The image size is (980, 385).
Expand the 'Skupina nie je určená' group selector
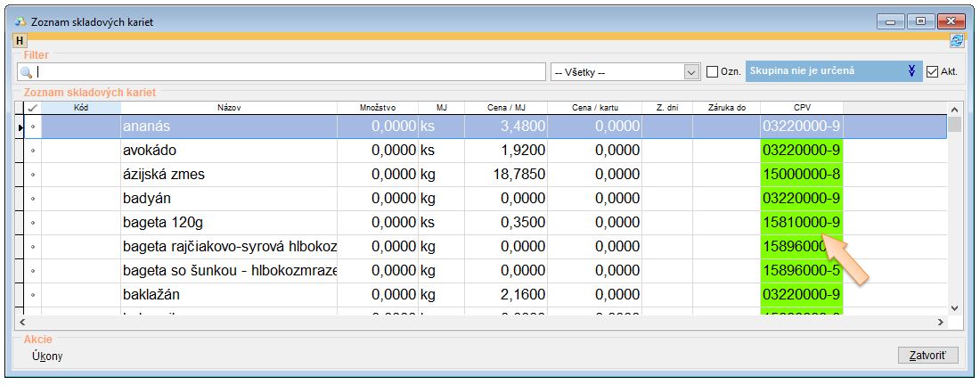[911, 71]
